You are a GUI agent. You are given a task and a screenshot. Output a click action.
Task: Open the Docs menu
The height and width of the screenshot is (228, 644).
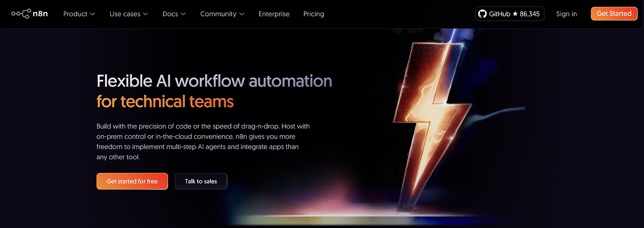[174, 14]
